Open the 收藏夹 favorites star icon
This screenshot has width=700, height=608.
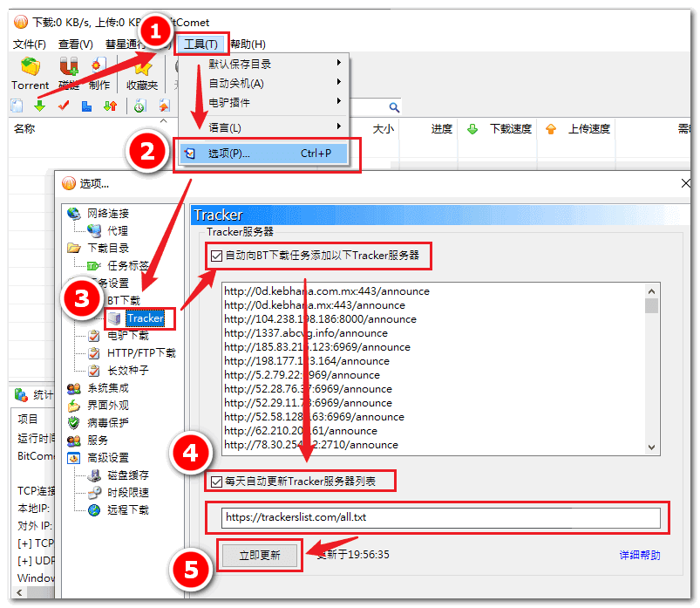click(x=142, y=68)
